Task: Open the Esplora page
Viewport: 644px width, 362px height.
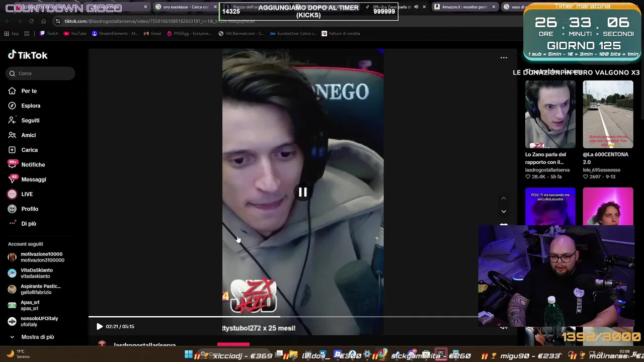Action: [31, 106]
